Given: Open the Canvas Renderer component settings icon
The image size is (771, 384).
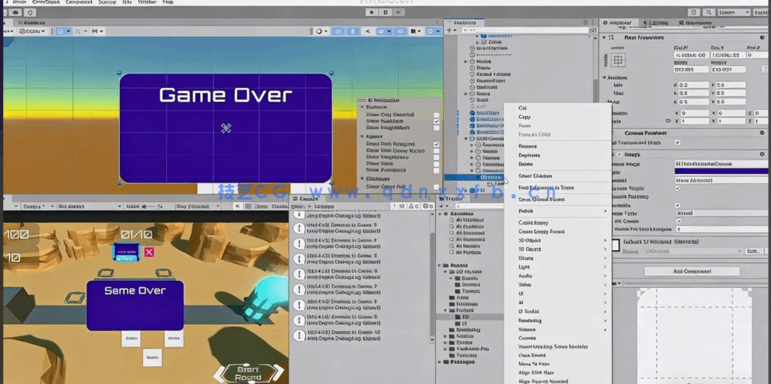Looking at the screenshot, I should point(763,133).
